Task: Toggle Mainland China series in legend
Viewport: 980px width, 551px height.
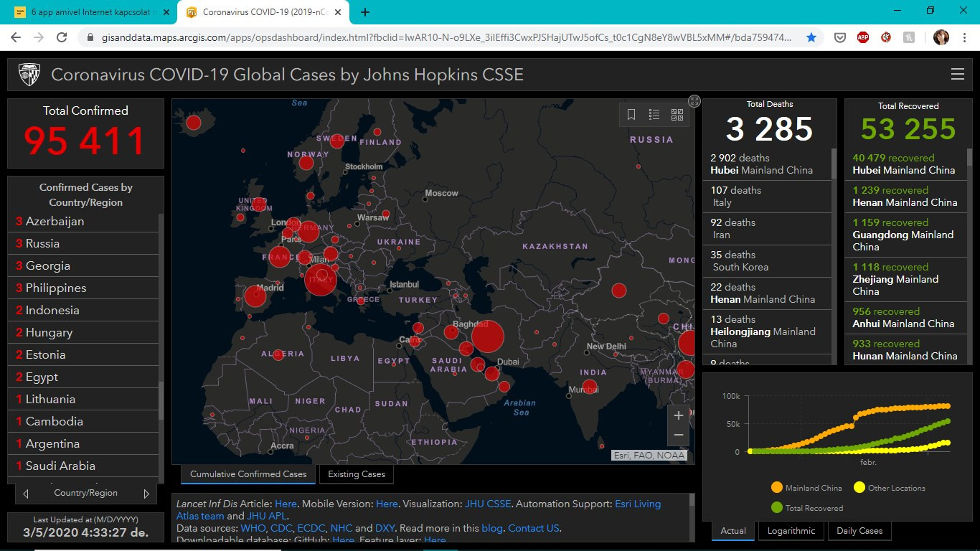Action: click(x=806, y=488)
